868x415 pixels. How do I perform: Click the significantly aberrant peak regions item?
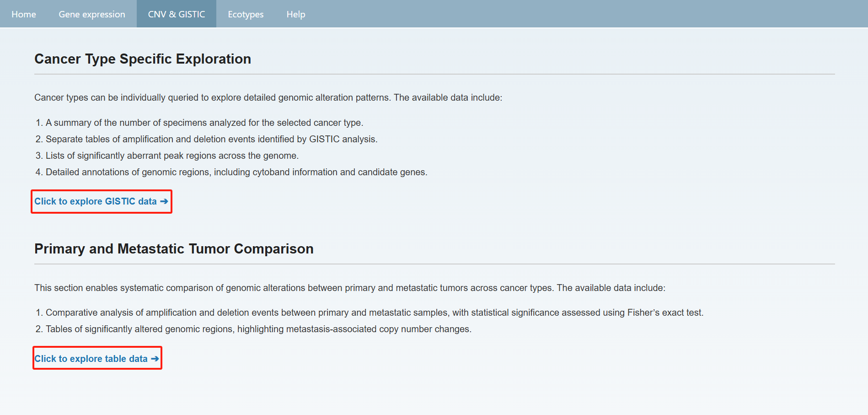click(172, 156)
